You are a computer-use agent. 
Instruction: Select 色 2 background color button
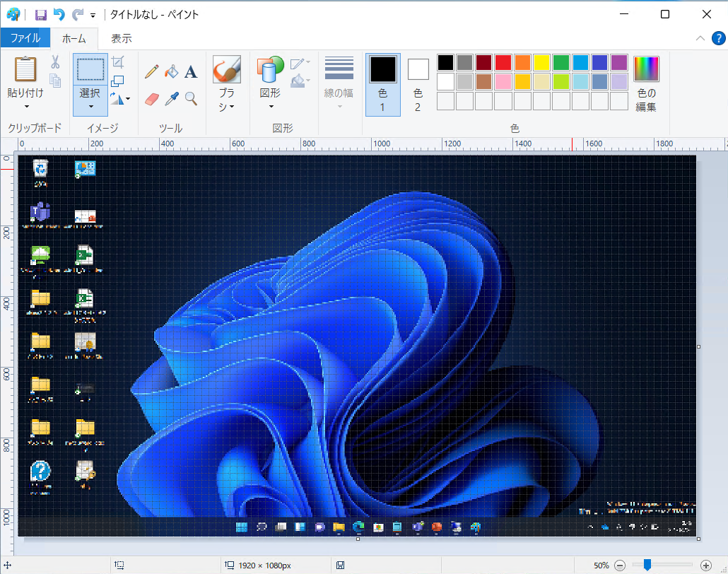click(418, 84)
